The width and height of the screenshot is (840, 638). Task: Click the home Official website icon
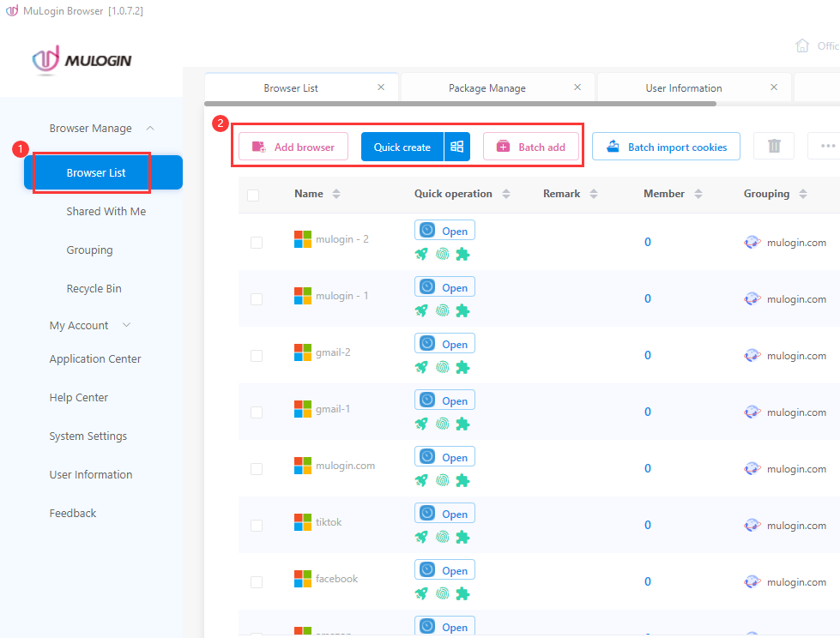click(x=802, y=46)
